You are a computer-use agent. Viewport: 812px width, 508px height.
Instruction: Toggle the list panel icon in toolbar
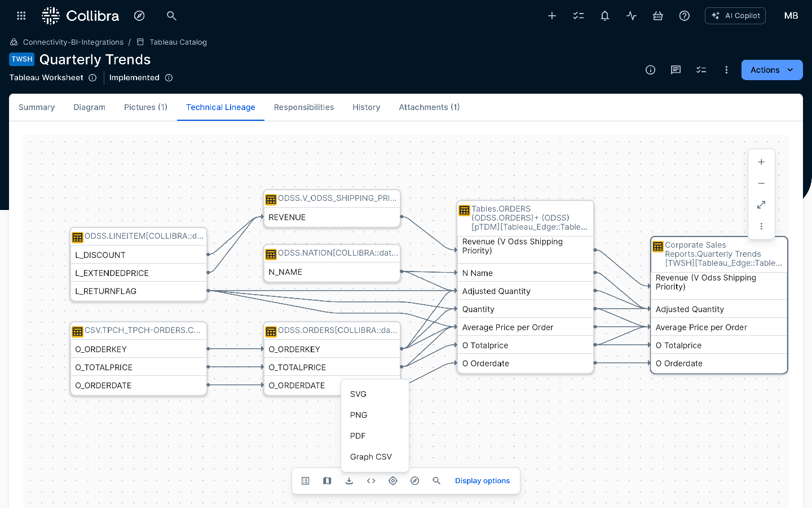pyautogui.click(x=306, y=481)
